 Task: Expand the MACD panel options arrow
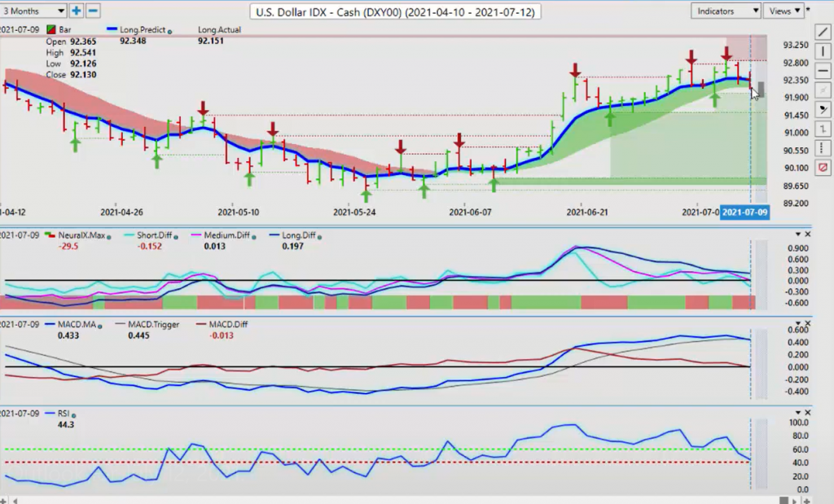(798, 323)
